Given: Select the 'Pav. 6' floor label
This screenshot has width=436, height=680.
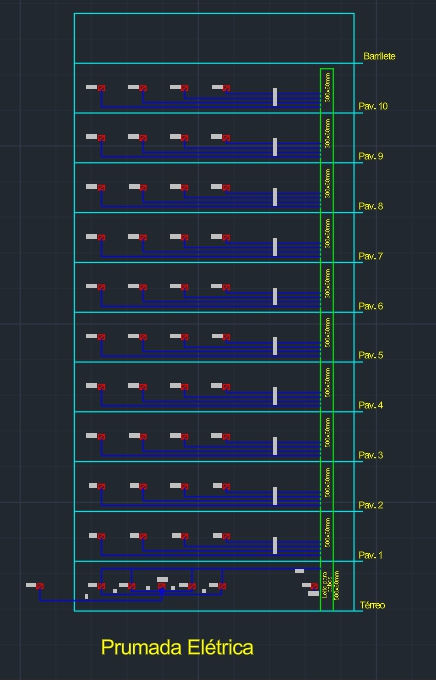Looking at the screenshot, I should pos(370,306).
